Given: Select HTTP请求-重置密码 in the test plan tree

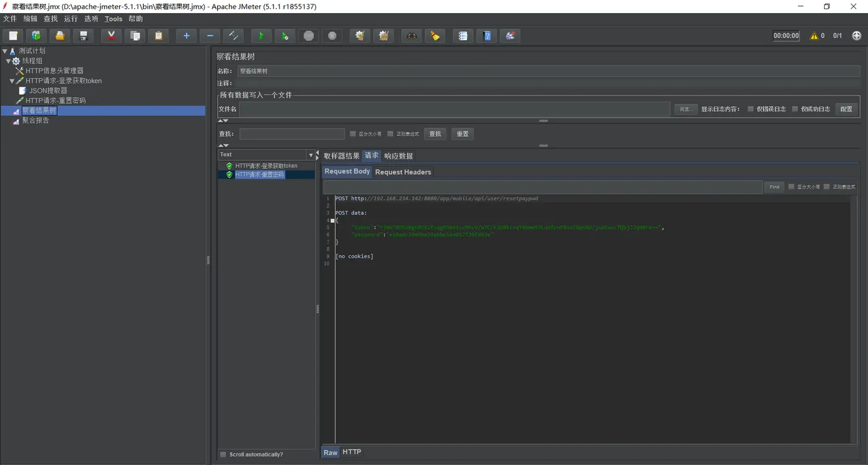Looking at the screenshot, I should pos(55,100).
